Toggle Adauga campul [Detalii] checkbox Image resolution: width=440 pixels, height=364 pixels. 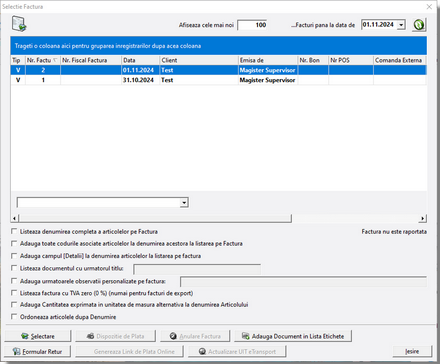point(14,256)
